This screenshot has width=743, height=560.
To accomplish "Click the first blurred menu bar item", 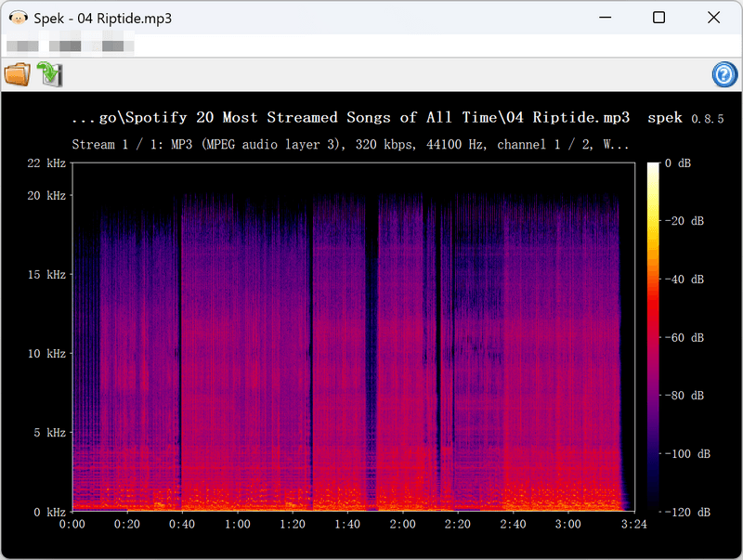I will (22, 46).
